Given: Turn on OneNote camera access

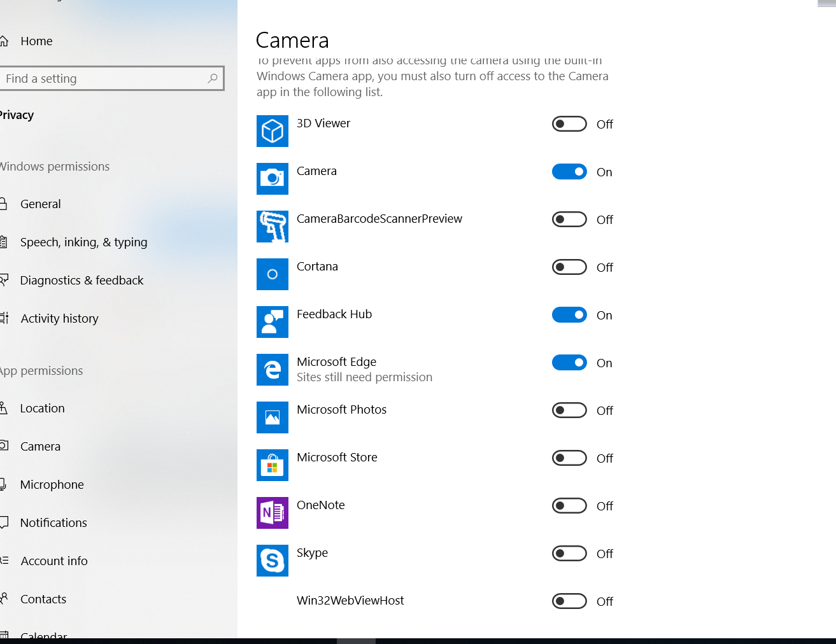Looking at the screenshot, I should 569,506.
